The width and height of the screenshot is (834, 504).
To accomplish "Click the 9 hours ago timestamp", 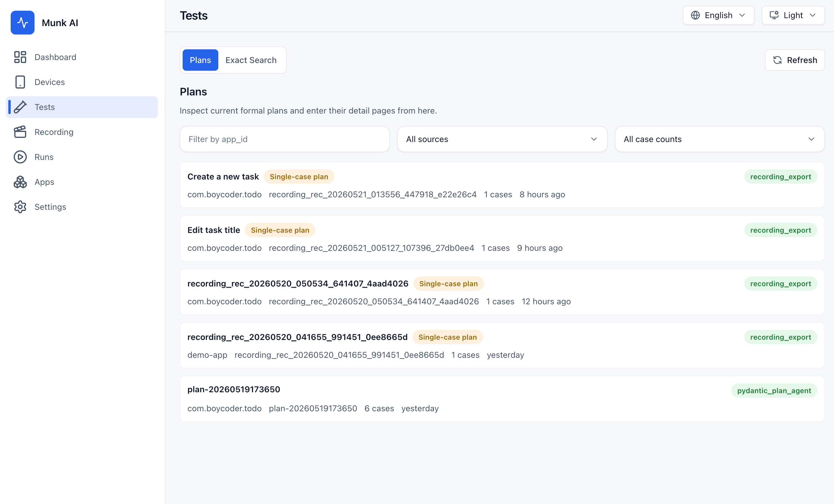I will coord(540,248).
